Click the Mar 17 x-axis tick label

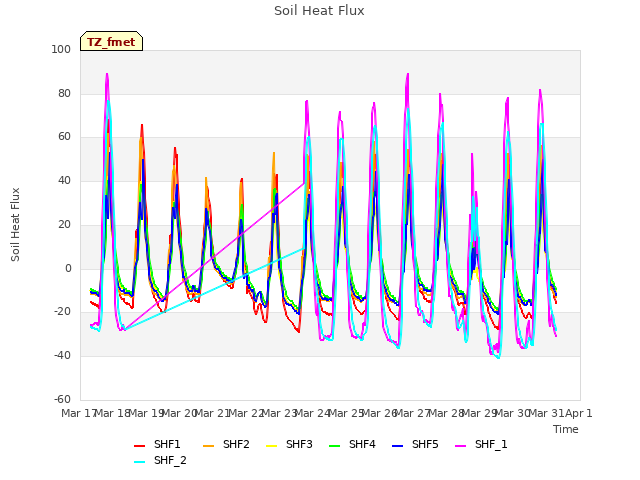[x=79, y=413]
